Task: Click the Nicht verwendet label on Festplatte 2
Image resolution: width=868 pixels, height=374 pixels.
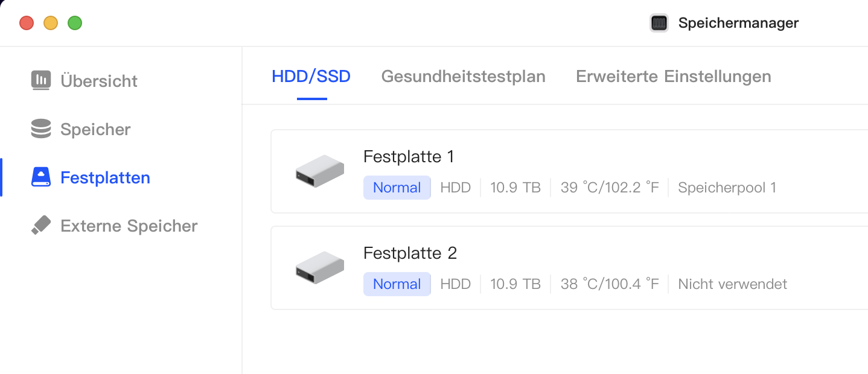Action: click(x=732, y=284)
